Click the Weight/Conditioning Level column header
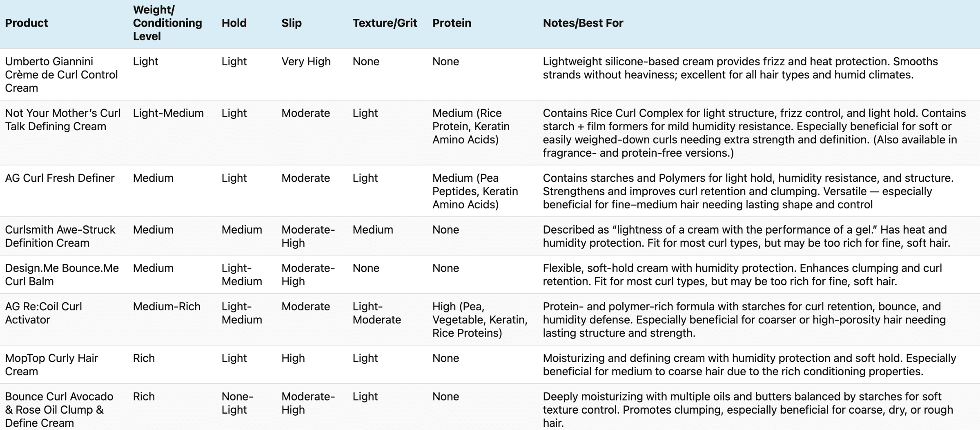This screenshot has width=980, height=430. coord(167,23)
